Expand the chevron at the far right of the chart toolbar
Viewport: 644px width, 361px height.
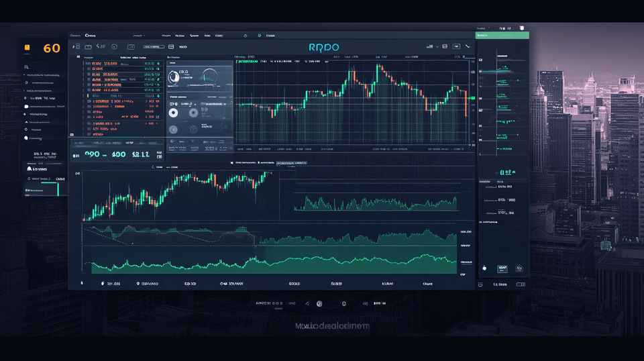469,46
